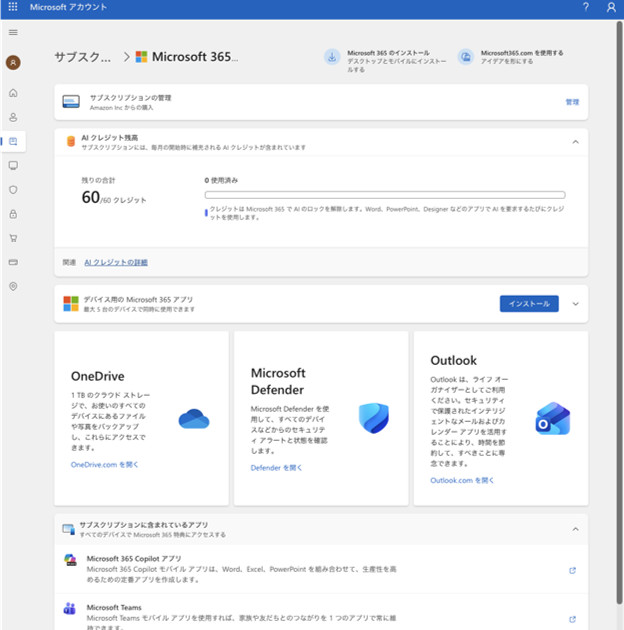Screen dimensions: 624x630
Task: Open the help question mark icon
Action: pyautogui.click(x=586, y=7)
